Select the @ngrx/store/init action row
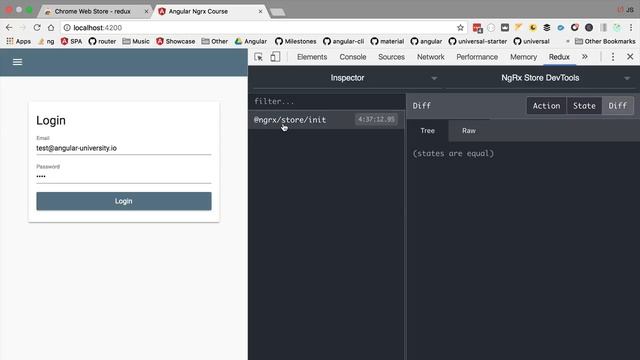The width and height of the screenshot is (640, 360). (x=327, y=120)
